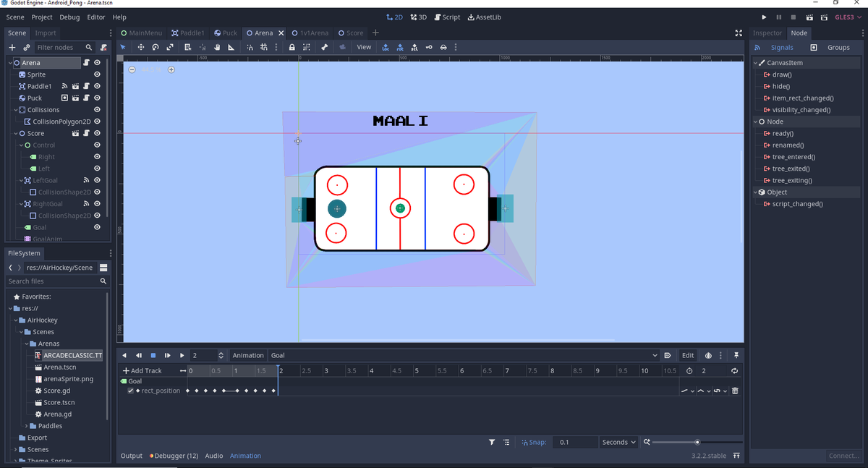Open the Project menu
This screenshot has height=468, width=868.
(x=42, y=17)
